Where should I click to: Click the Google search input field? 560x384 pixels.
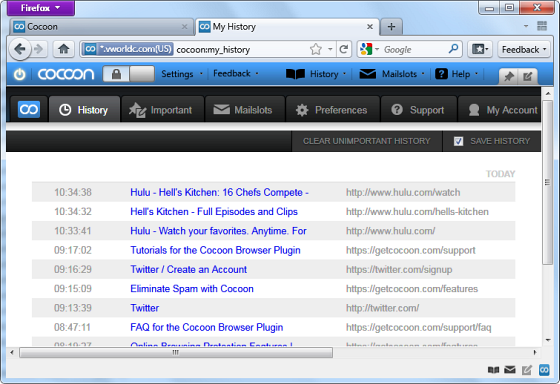[414, 49]
